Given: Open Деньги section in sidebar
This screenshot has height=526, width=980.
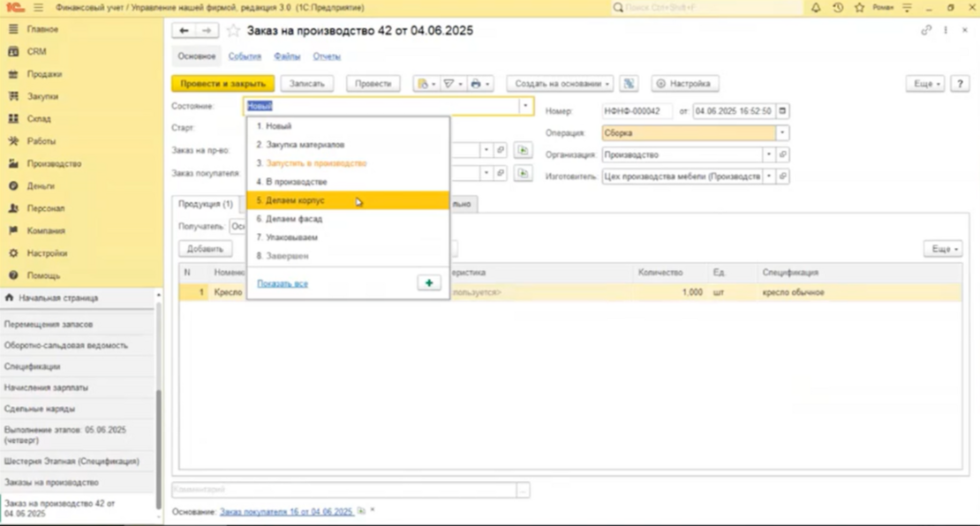Looking at the screenshot, I should click(41, 186).
